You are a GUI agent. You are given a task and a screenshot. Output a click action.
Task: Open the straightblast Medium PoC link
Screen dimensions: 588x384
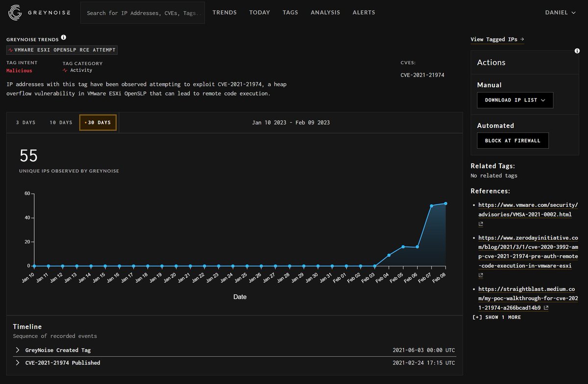tap(528, 298)
